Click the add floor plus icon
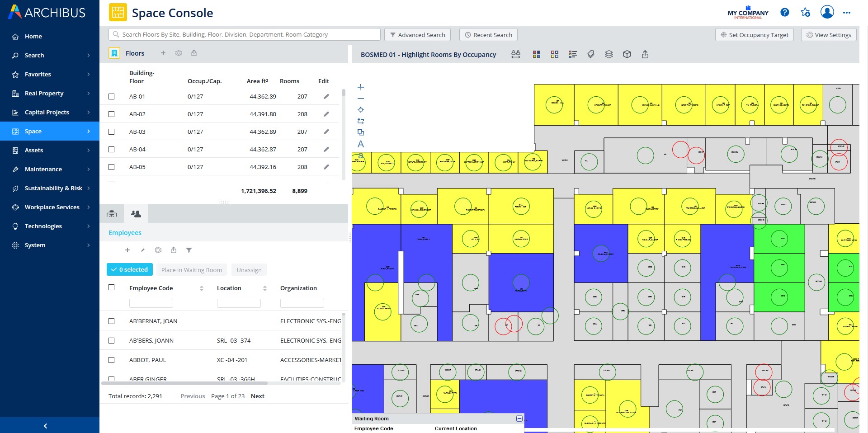Image resolution: width=868 pixels, height=433 pixels. 163,53
